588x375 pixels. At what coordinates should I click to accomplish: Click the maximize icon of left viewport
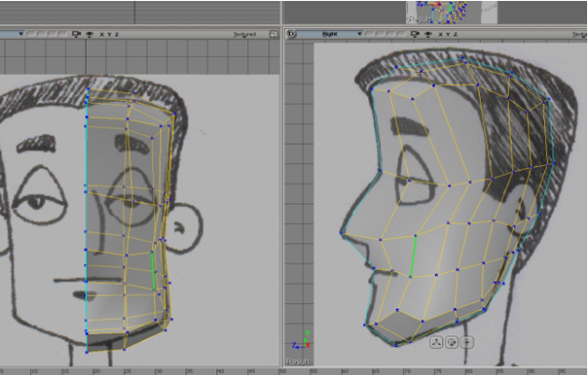coord(273,34)
